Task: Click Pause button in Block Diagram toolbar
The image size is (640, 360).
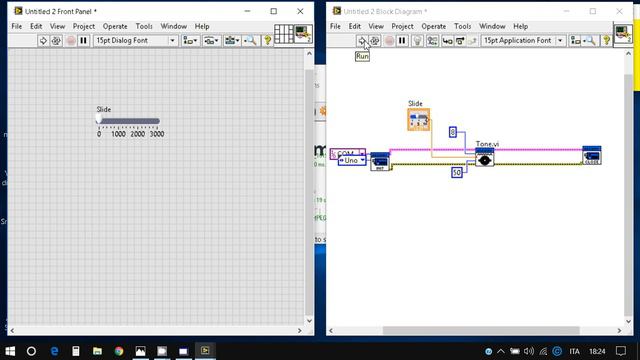Action: click(402, 40)
